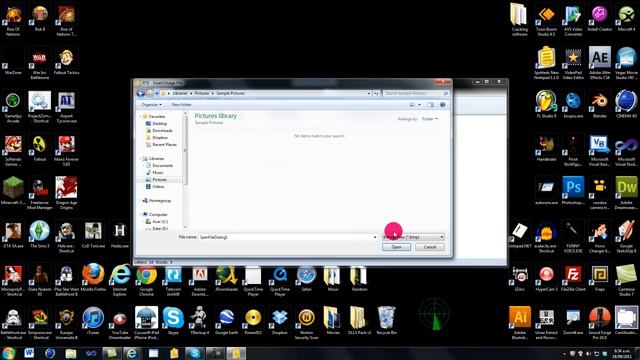Screen dimensions: 640x360
Task: Open Google Earth desktop icon
Action: tap(226, 321)
